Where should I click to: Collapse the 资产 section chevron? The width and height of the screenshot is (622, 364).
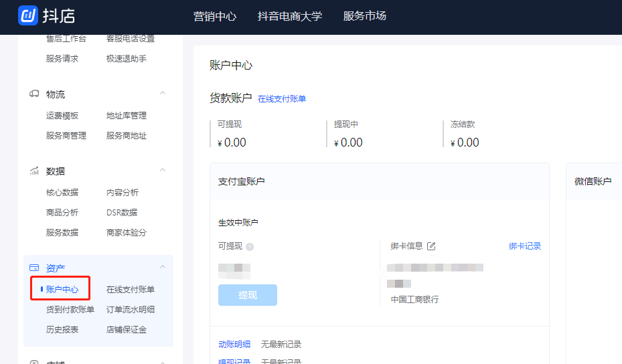pos(162,268)
